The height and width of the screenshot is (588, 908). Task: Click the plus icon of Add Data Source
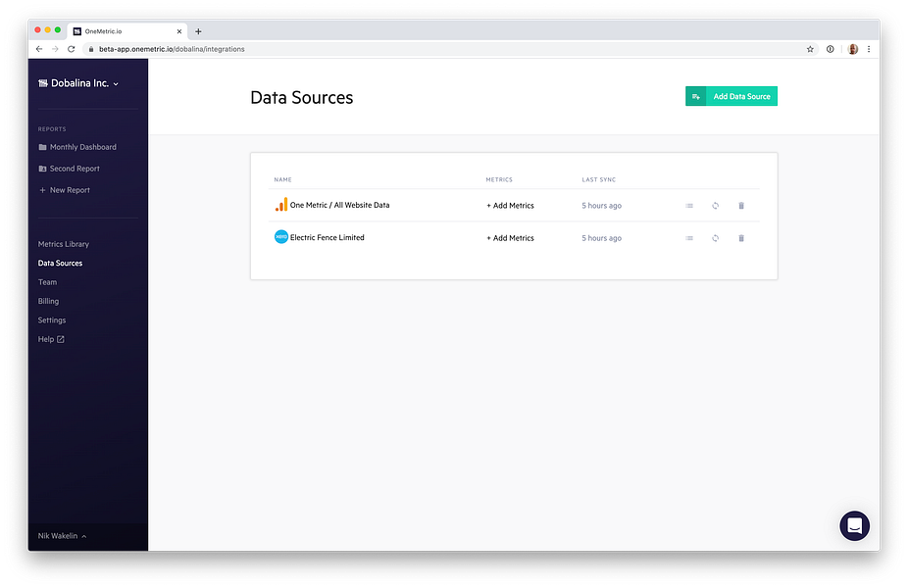696,96
